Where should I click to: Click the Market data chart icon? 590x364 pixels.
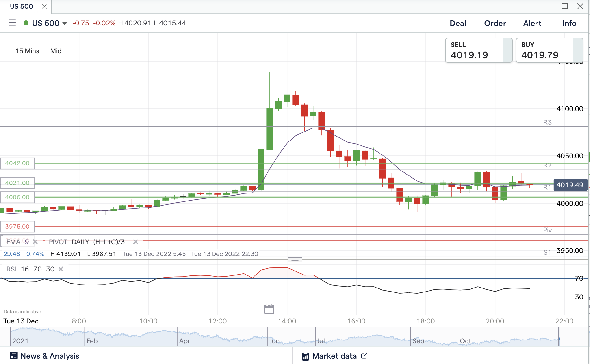pyautogui.click(x=306, y=356)
